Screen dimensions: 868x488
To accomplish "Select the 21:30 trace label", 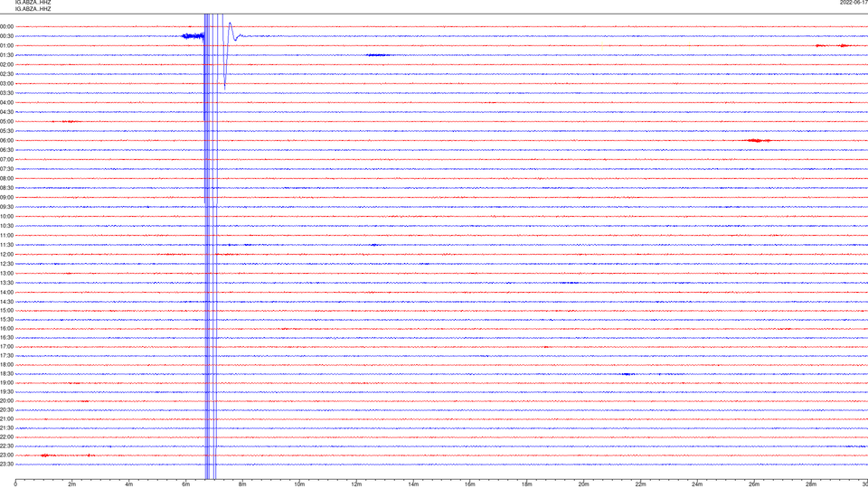I will pos(6,428).
